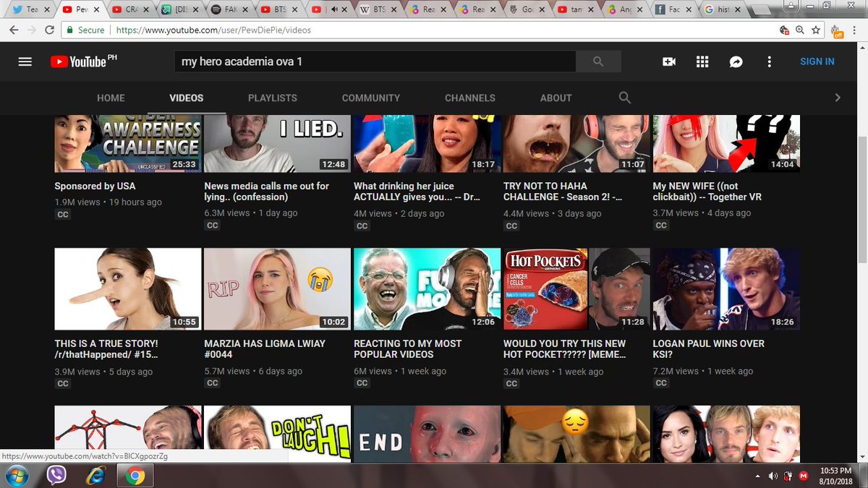The image size is (868, 488).
Task: Open the PLAYLISTS channel tab
Action: pyautogui.click(x=273, y=98)
